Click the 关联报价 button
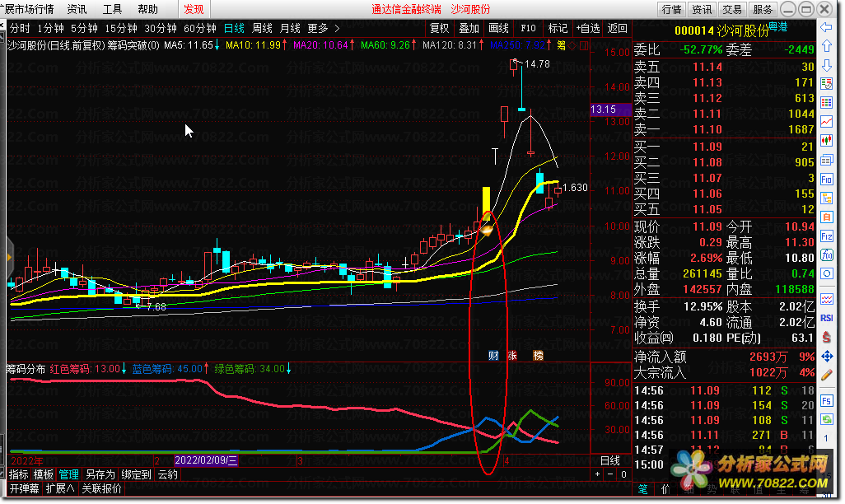Screen dimensions: 845x504 point(101,488)
